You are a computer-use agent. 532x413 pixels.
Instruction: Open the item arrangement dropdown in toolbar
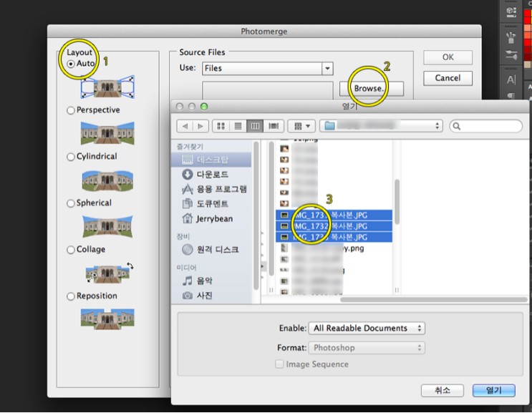pos(301,126)
